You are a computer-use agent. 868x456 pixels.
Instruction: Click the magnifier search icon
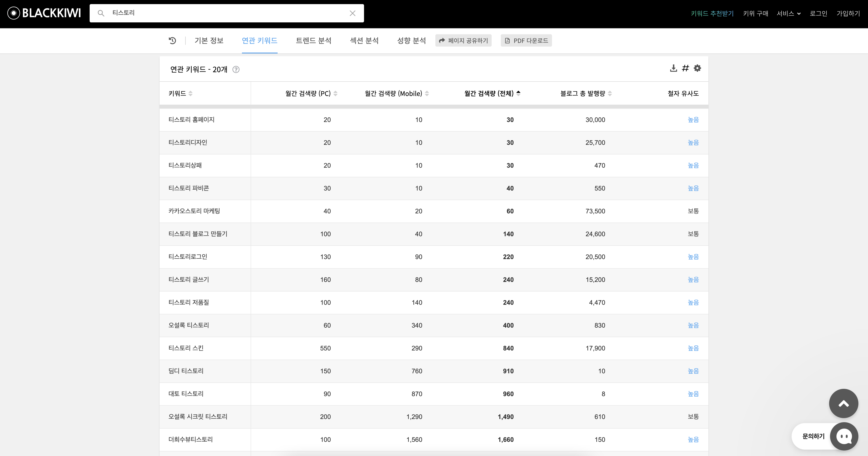click(101, 13)
